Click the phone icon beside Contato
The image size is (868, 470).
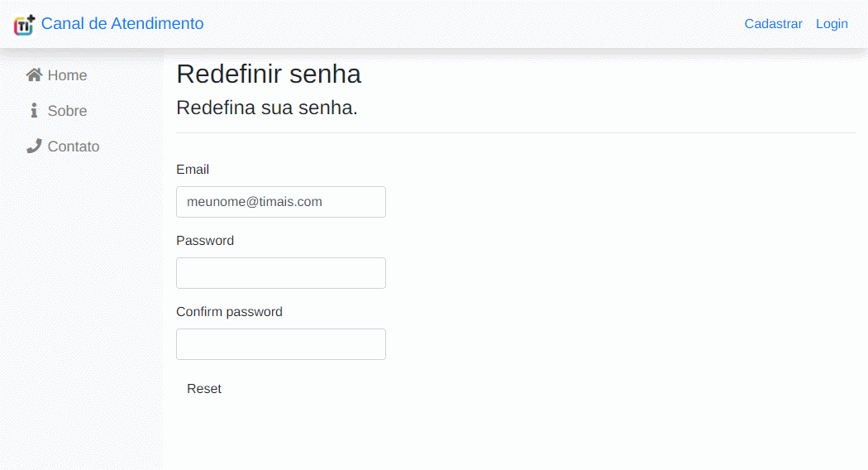pos(35,146)
